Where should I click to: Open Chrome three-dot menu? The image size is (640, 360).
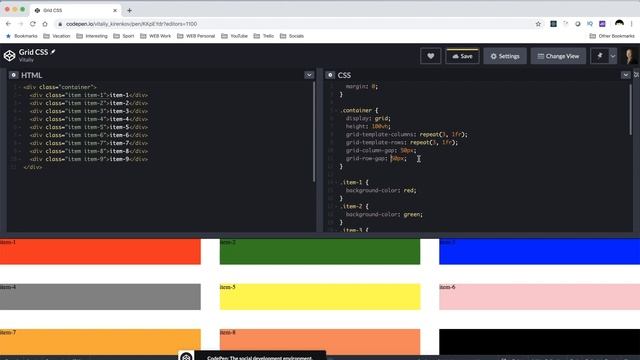(632, 24)
